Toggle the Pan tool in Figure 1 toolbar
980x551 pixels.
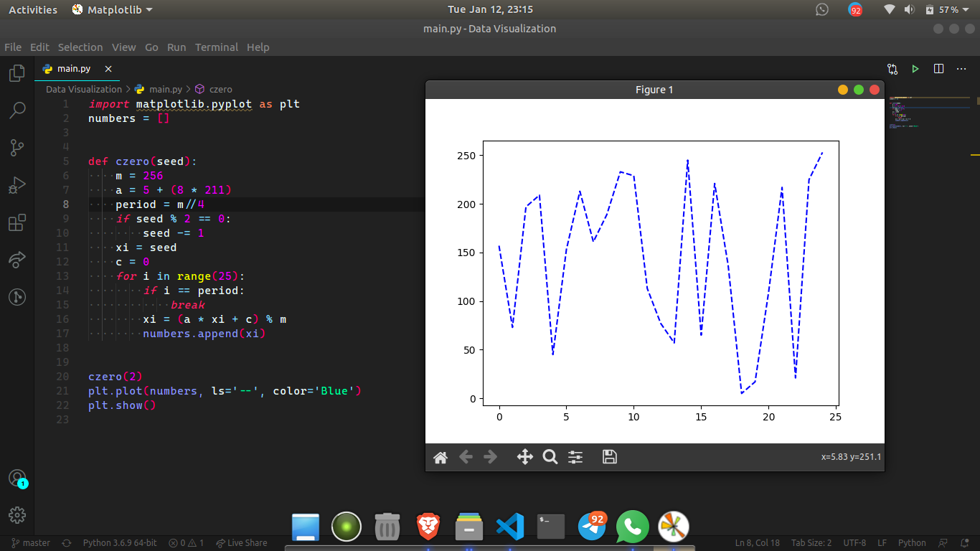pyautogui.click(x=525, y=457)
